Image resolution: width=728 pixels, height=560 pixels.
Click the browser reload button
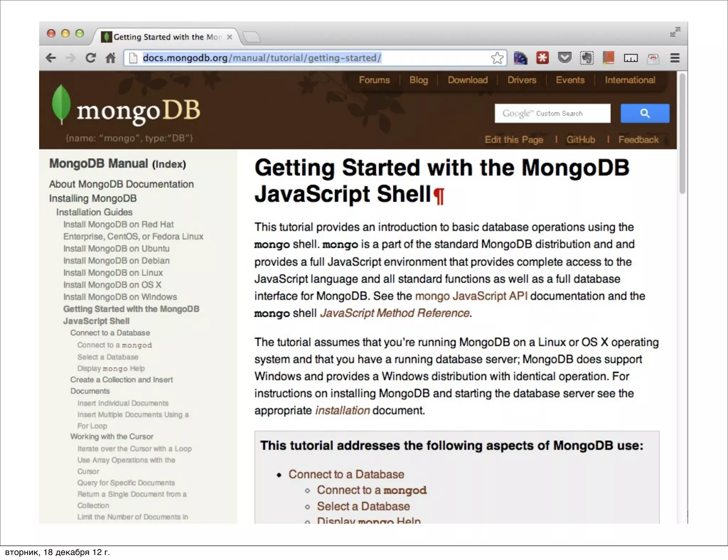[x=91, y=58]
